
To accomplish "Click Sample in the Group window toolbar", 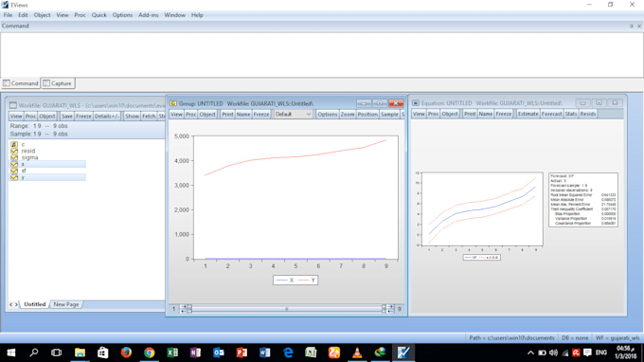I will 389,115.
